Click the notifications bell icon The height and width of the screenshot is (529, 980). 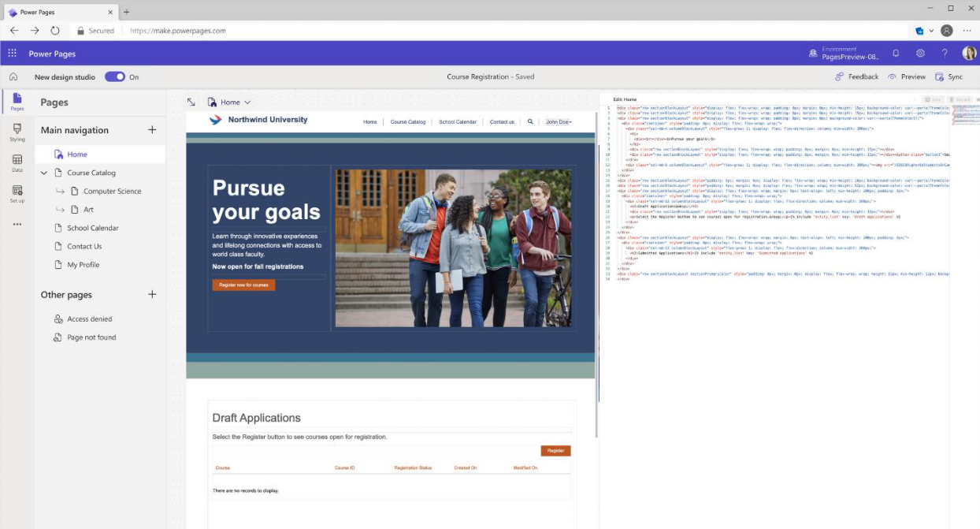click(896, 54)
